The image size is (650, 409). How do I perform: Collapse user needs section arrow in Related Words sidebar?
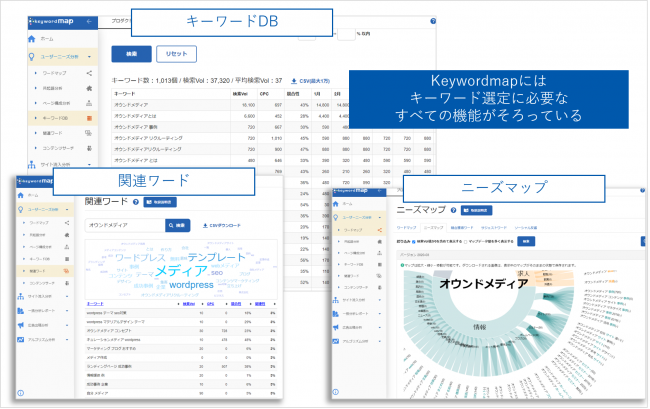click(67, 210)
